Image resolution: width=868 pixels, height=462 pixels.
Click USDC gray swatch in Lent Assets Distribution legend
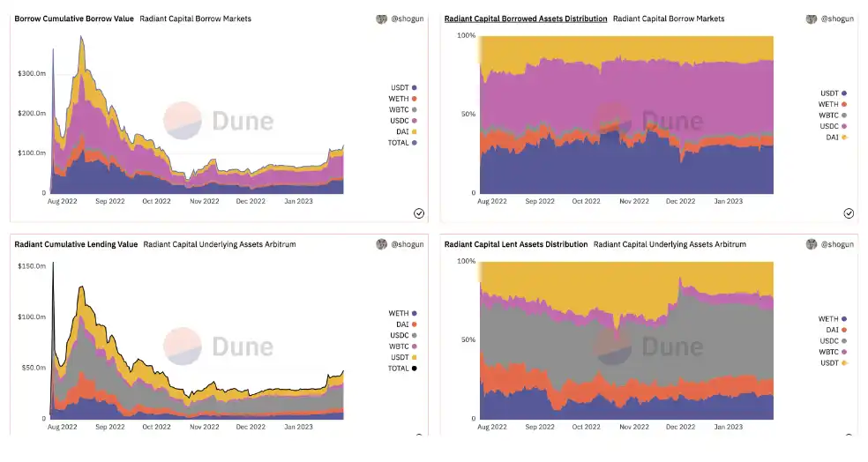(844, 341)
